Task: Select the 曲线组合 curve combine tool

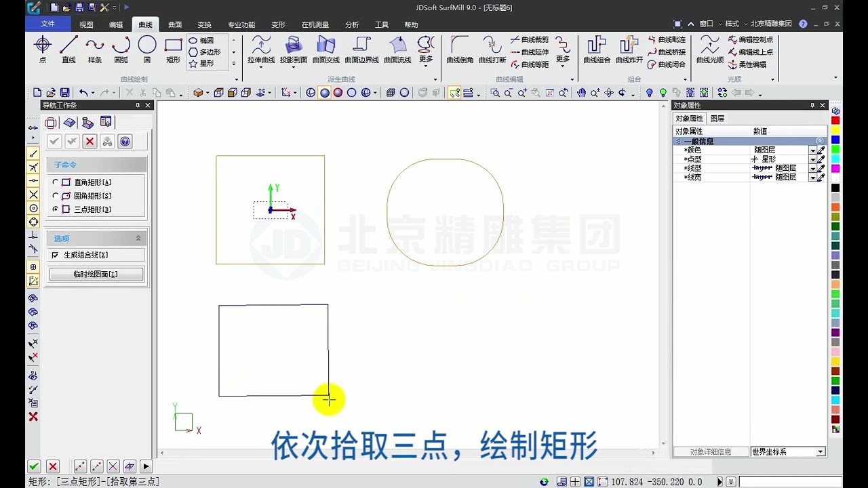Action: [597, 50]
